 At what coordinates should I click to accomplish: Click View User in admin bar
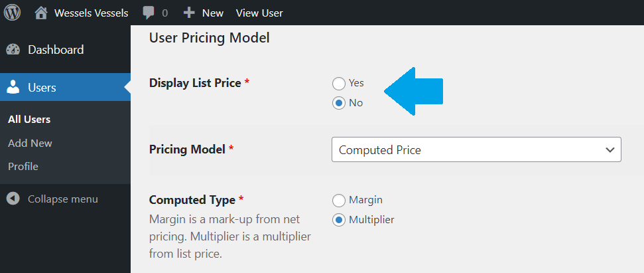pos(259,13)
